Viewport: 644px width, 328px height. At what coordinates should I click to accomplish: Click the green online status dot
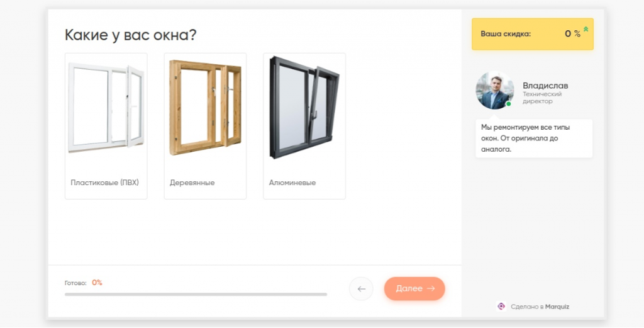click(508, 104)
